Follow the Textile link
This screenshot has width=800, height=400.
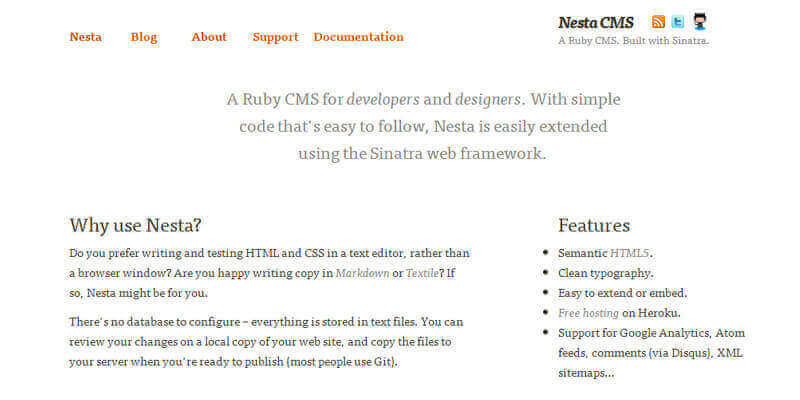point(422,273)
